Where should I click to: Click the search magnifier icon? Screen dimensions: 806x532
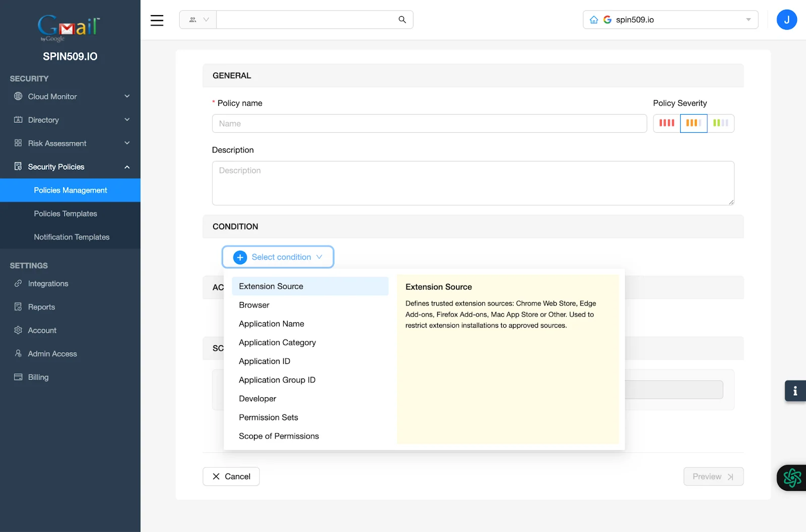(401, 19)
